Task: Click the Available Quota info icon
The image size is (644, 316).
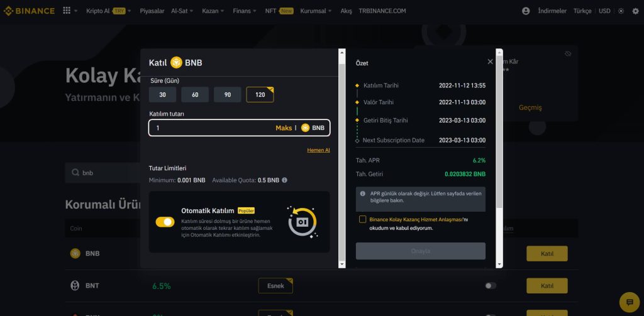Action: pos(285,180)
